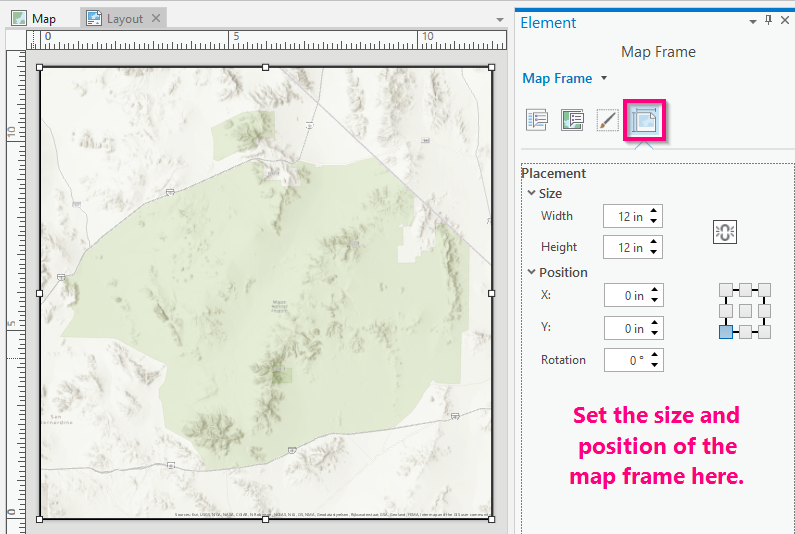Decrease X position with down spinner
Screen dimensions: 795x534
point(655,300)
